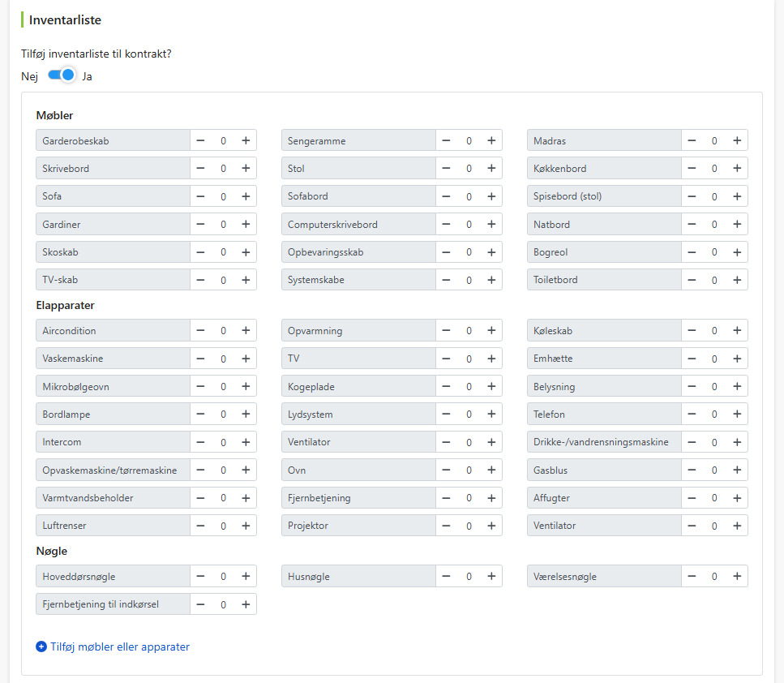
Task: Increase Garderobeskab quantity with plus icon
Action: coord(246,140)
